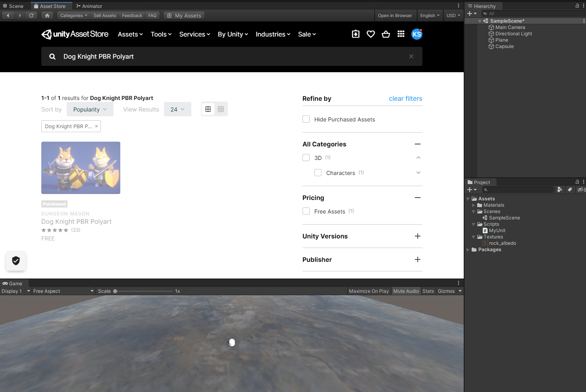This screenshot has width=586, height=392.
Task: Expand the Unity Versions section
Action: pos(418,236)
